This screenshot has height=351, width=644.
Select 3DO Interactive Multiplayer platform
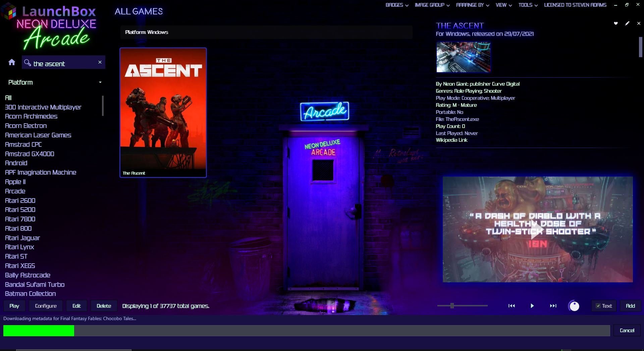43,107
